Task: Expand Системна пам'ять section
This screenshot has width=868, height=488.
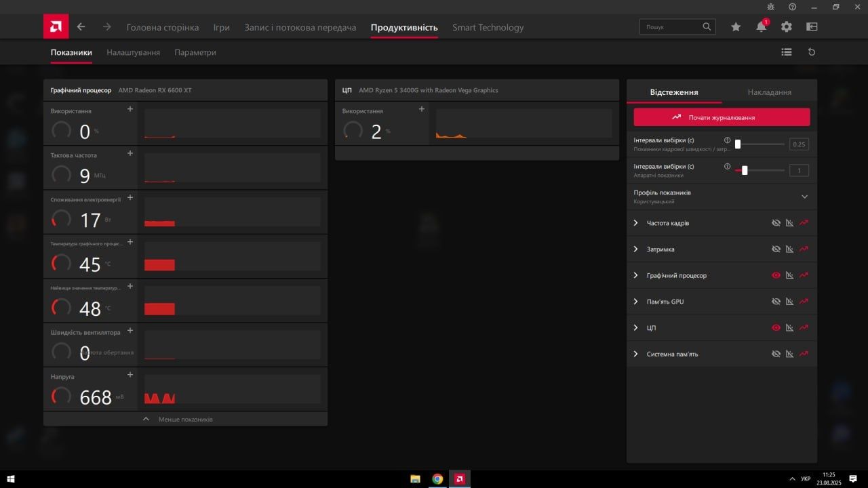Action: (636, 354)
